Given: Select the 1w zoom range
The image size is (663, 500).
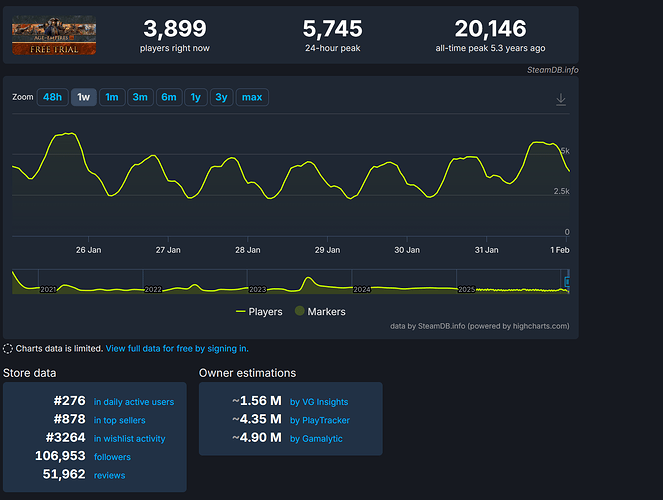Looking at the screenshot, I should [x=83, y=97].
